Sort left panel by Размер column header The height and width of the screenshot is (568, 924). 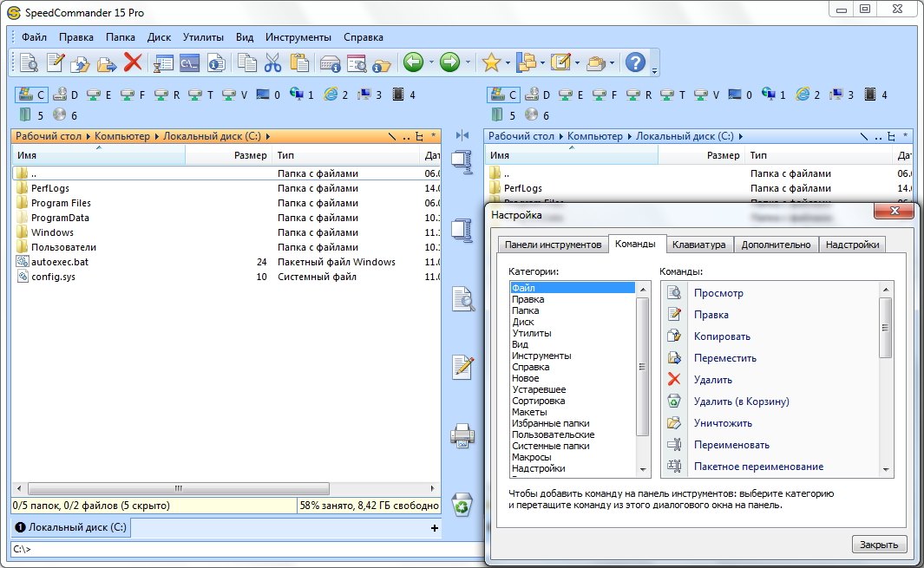click(x=250, y=156)
